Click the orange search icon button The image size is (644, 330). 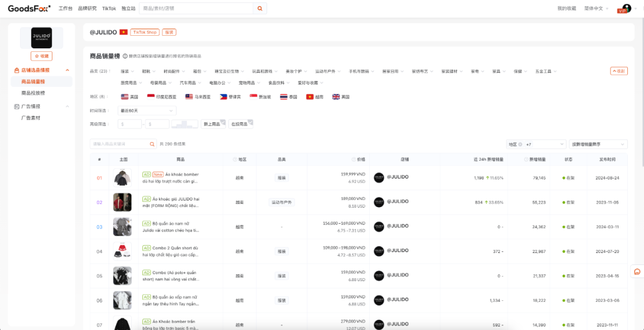point(260,8)
